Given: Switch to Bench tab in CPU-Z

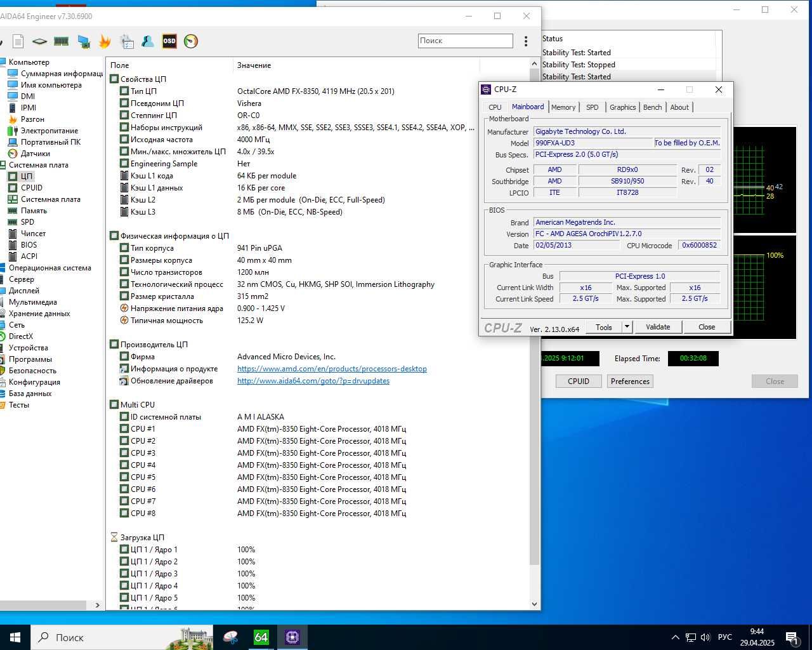Looking at the screenshot, I should (652, 107).
